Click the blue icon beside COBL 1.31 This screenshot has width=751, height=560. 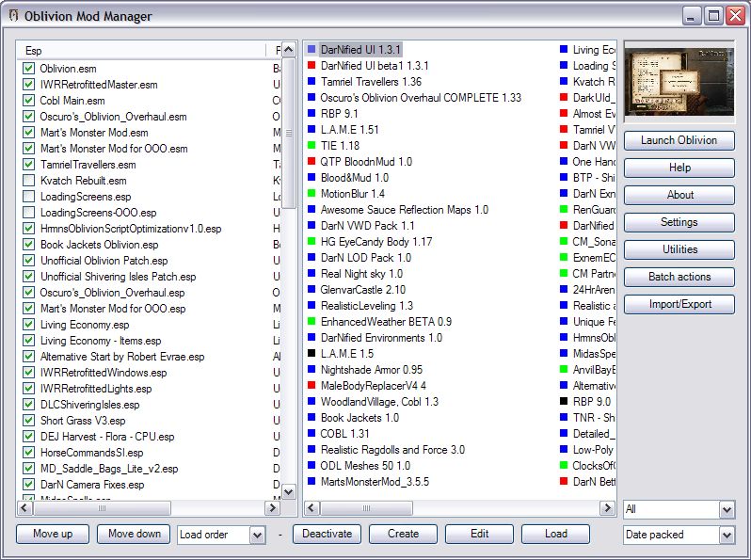point(312,434)
